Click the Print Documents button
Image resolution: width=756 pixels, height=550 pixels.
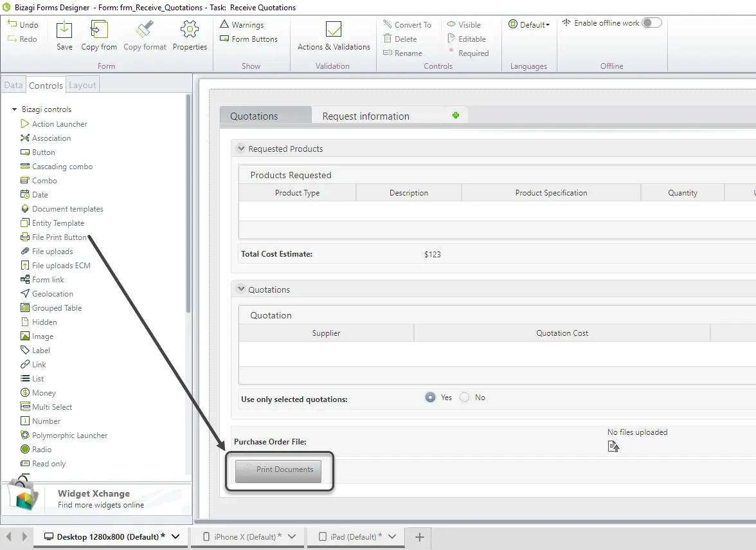tap(278, 471)
